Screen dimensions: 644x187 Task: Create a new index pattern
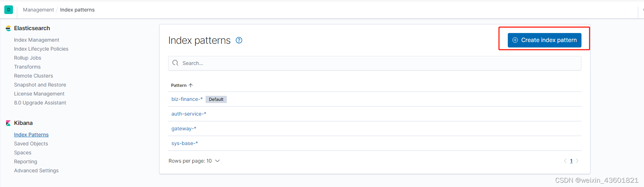[544, 40]
